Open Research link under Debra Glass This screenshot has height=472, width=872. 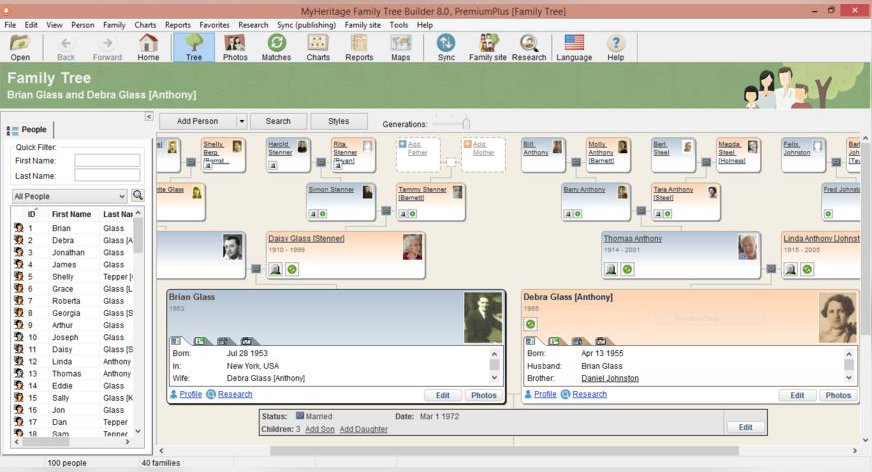(x=589, y=394)
